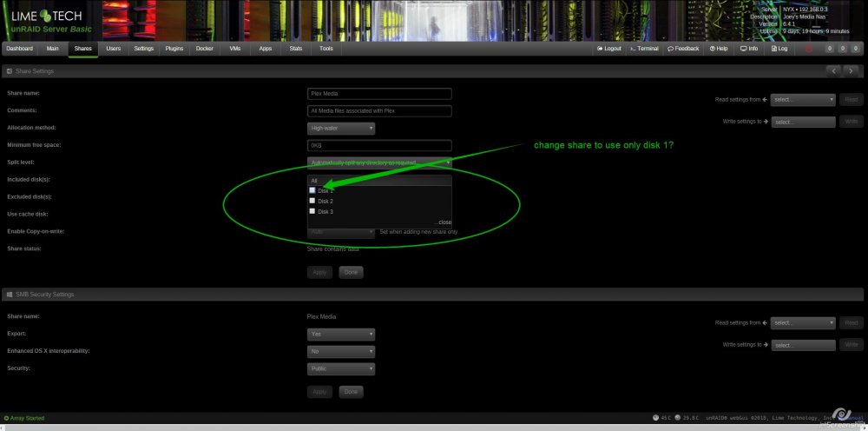
Task: Click the Read button in SMB Security
Action: pyautogui.click(x=851, y=323)
